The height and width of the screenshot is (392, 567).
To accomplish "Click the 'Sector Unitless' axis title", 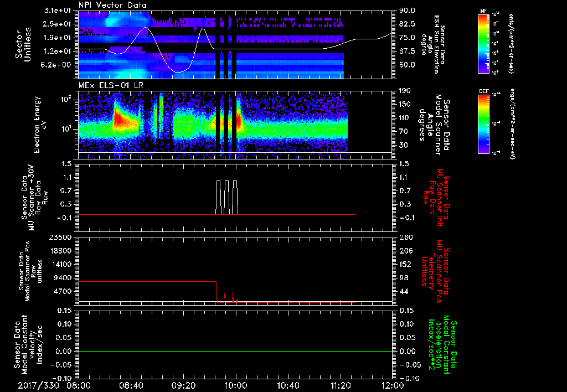I will [23, 44].
